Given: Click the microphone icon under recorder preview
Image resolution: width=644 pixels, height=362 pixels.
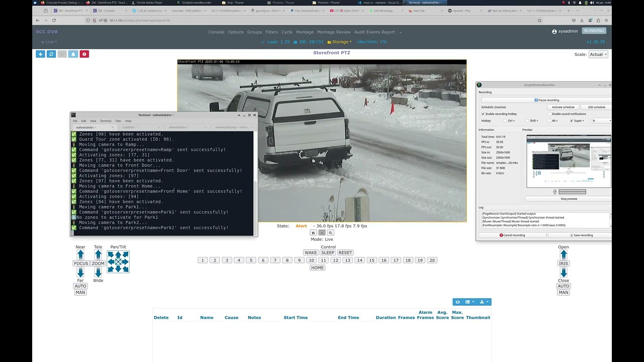Looking at the screenshot, I should pyautogui.click(x=555, y=192).
